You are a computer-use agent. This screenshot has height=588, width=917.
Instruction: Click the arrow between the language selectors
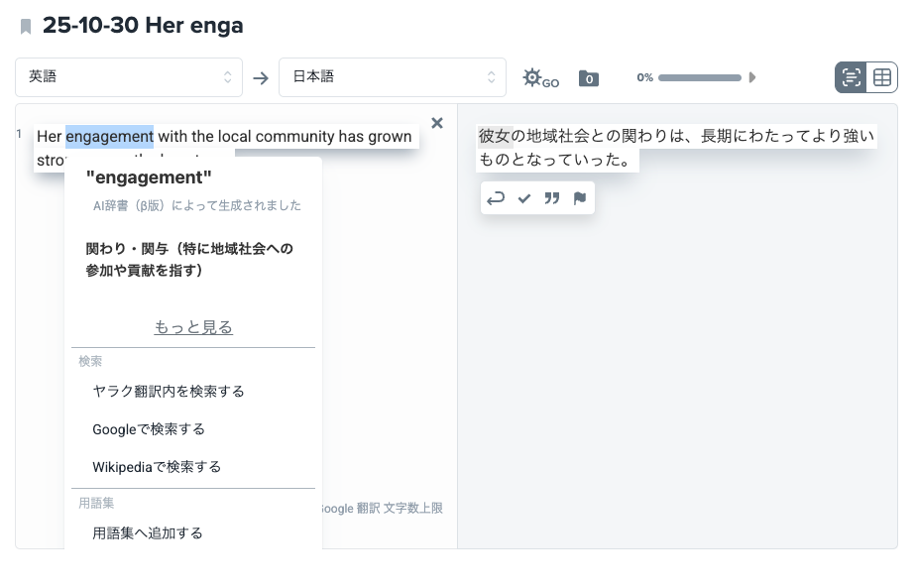[x=261, y=78]
